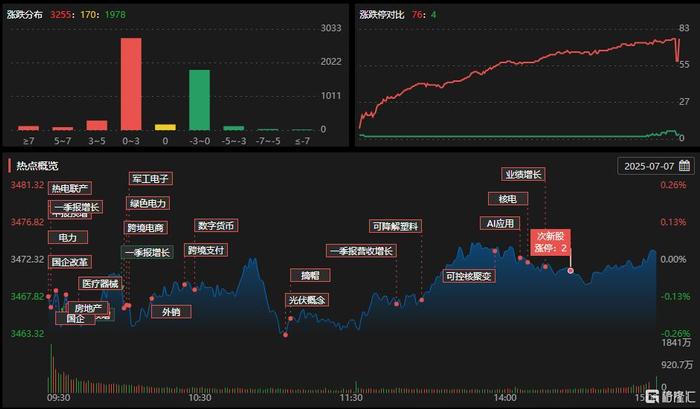The image size is (700, 409).
Task: Select the 军工电子 hotspot tag
Action: (x=150, y=179)
